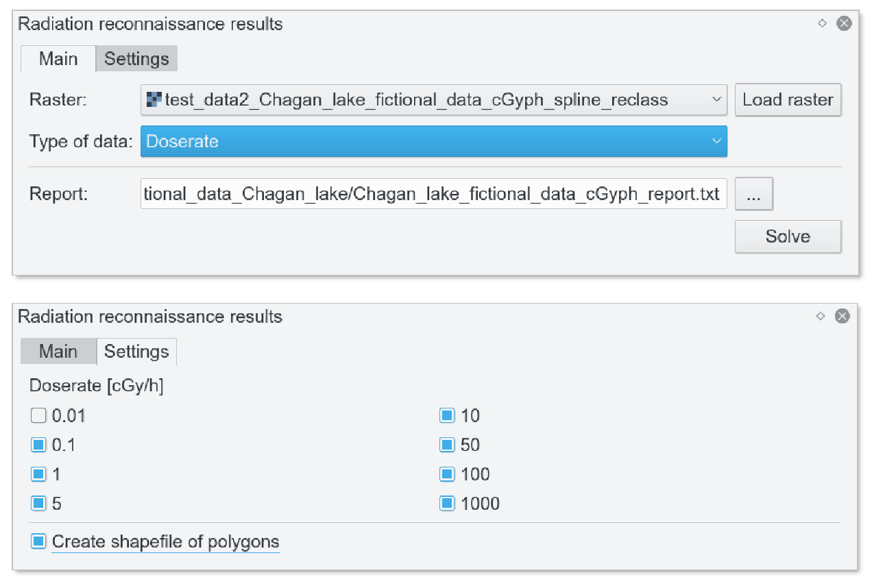Toggle the 5 cGy/h doserate checkbox
The height and width of the screenshot is (588, 872).
click(x=38, y=504)
